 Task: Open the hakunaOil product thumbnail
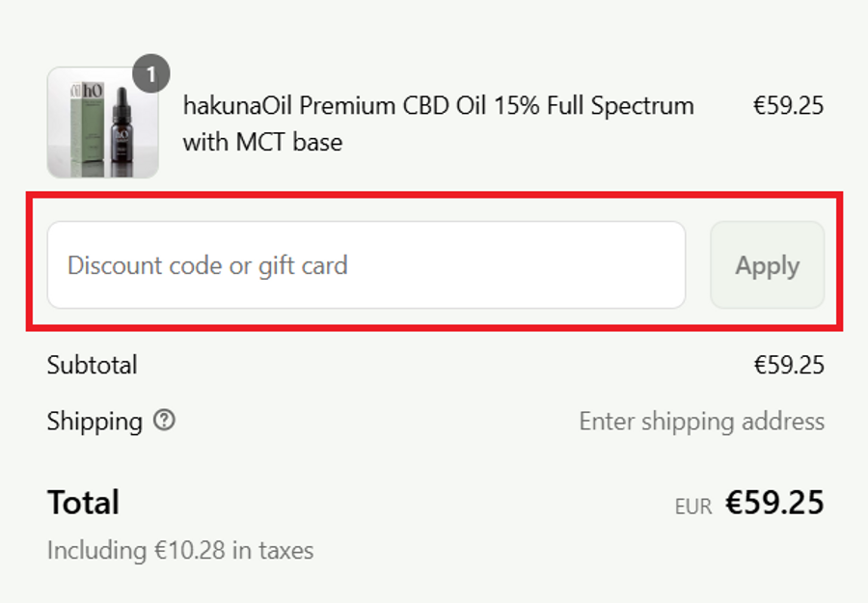point(102,123)
